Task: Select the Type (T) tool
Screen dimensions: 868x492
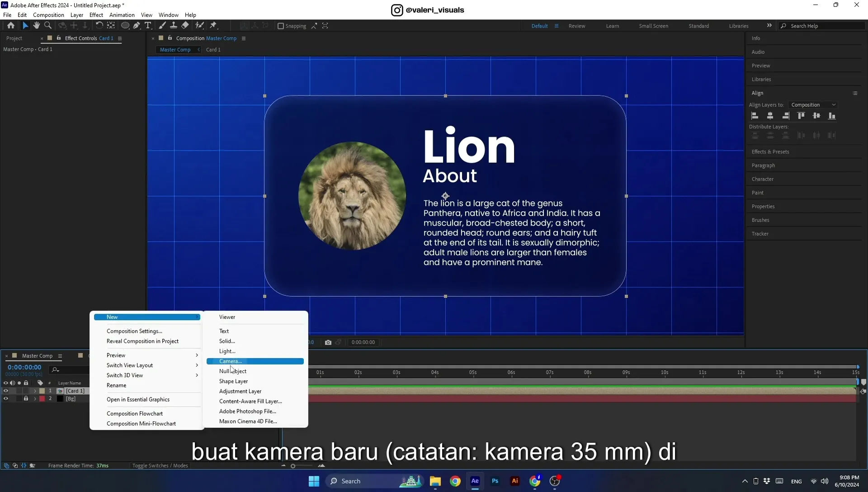Action: [x=148, y=26]
